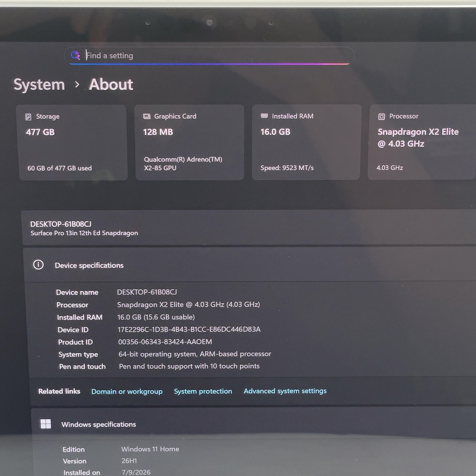Go back to System breadcrumb

[x=39, y=85]
